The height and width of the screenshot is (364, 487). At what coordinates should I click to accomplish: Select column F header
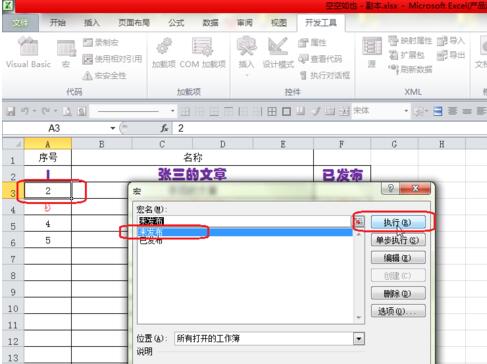(x=342, y=144)
